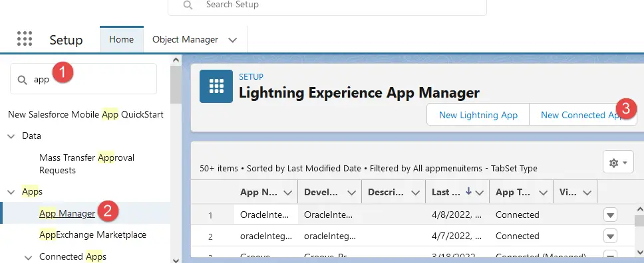644x263 pixels.
Task: Click the oracleInteg... app name cell row 2
Action: (266, 236)
